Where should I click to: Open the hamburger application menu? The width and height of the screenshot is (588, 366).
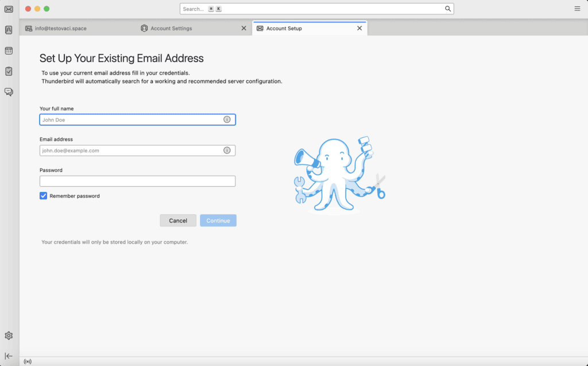click(577, 9)
